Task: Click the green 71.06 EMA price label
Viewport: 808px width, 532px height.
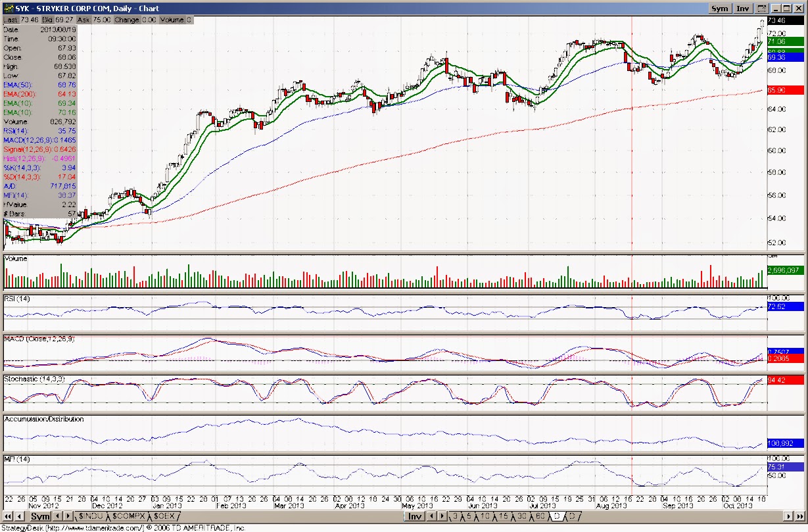Action: tap(786, 41)
